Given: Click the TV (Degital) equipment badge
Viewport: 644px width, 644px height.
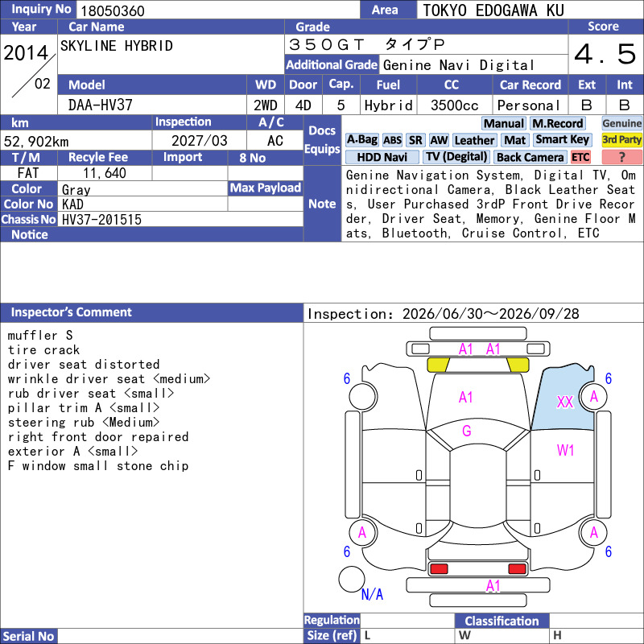Looking at the screenshot, I should coord(456,157).
